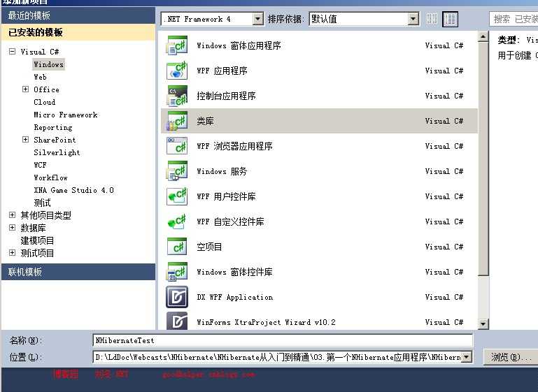538x392 pixels.
Task: Click the Windows 窗体应用程序 template icon
Action: point(177,45)
